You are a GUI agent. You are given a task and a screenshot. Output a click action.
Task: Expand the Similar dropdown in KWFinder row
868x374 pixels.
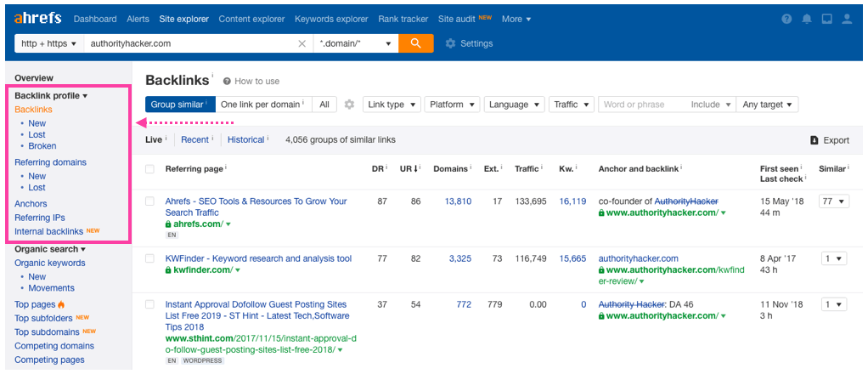(x=834, y=258)
